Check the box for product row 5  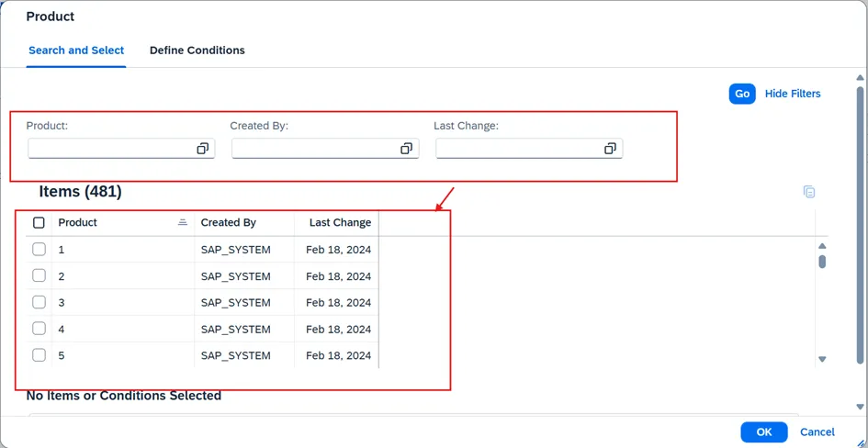(39, 355)
